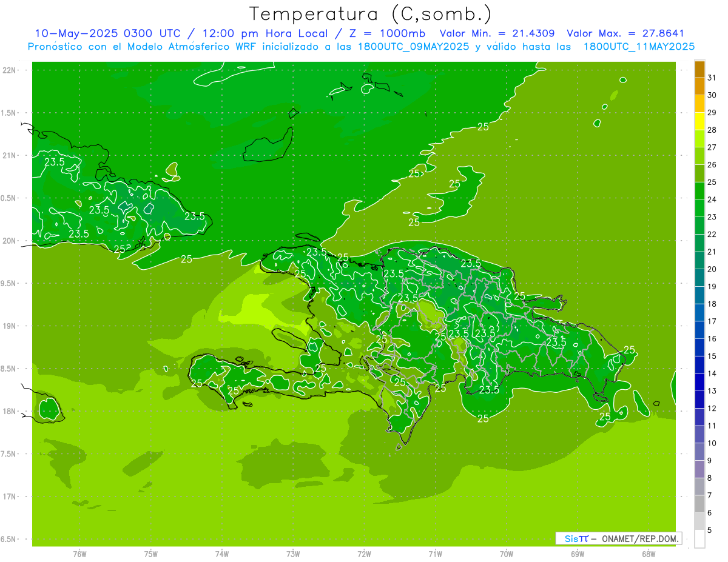This screenshot has height=562, width=728.
Task: Click the white legend swatch below value 5
Action: point(699,539)
